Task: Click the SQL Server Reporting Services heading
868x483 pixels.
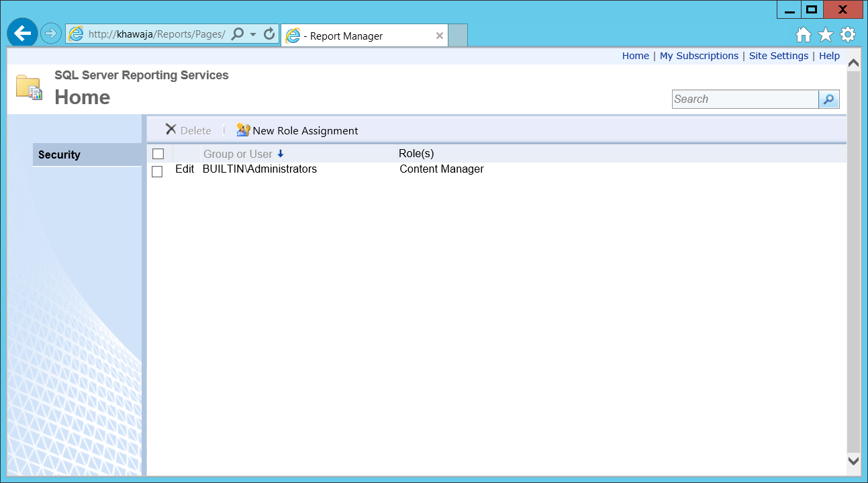Action: click(x=142, y=75)
